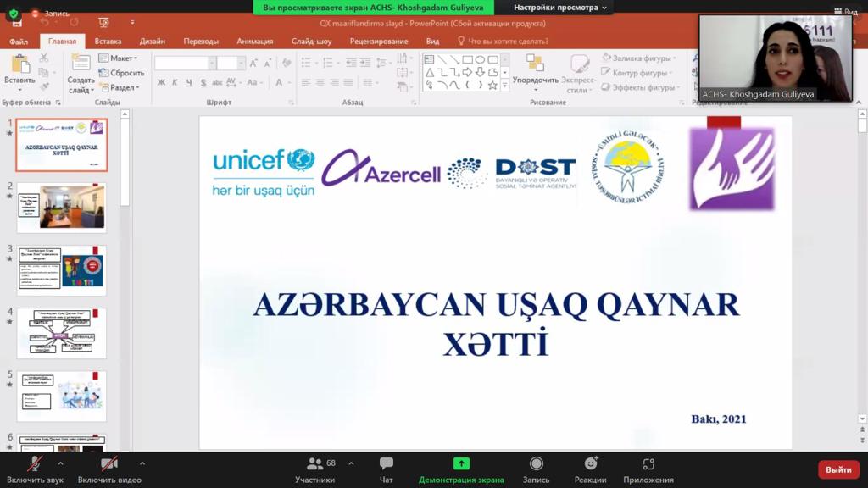Start slideshow from beginning via quick access icon
The image size is (868, 488).
(x=103, y=22)
